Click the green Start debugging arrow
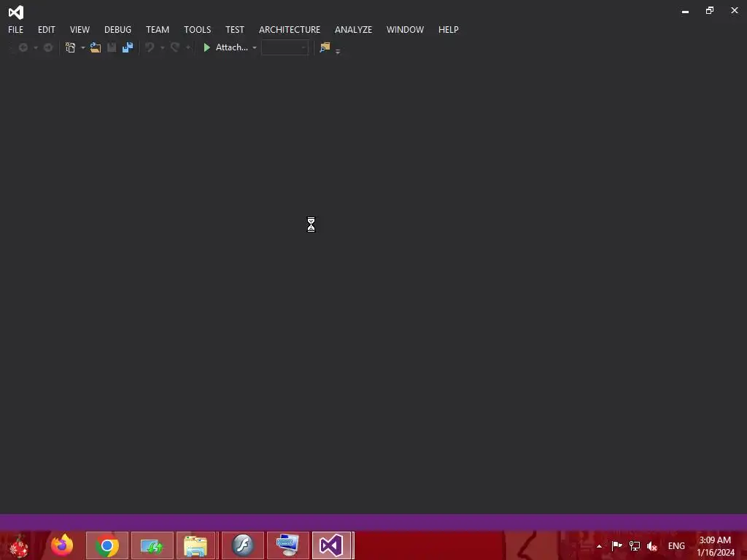747x560 pixels. pos(206,47)
